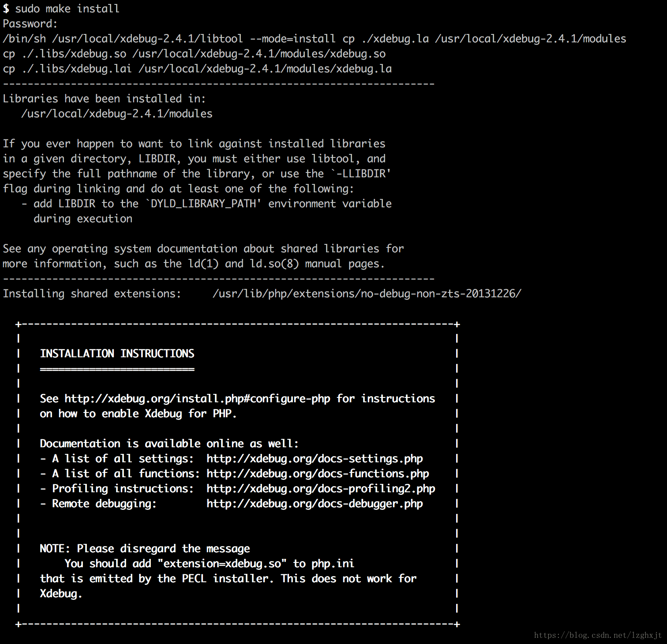Click the 'Password:' prompt line
667x644 pixels.
pyautogui.click(x=30, y=24)
